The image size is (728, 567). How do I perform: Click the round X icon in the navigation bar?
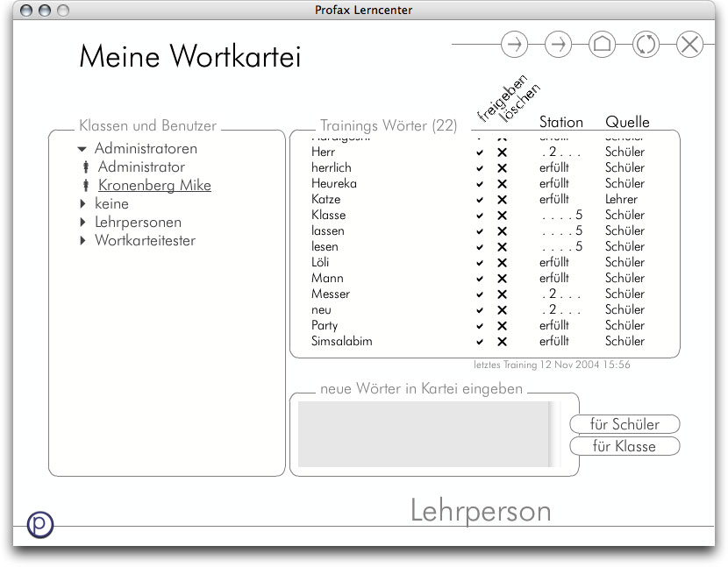point(690,45)
